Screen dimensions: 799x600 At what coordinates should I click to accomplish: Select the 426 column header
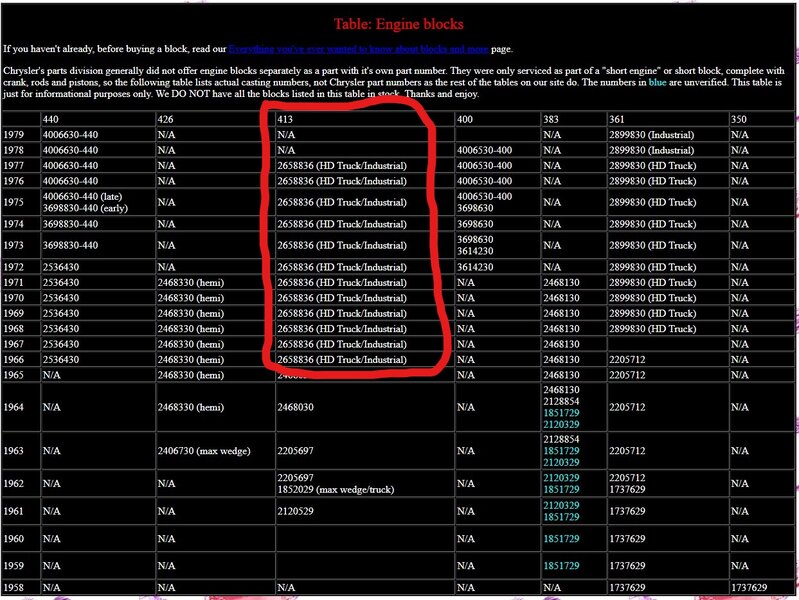coord(166,119)
